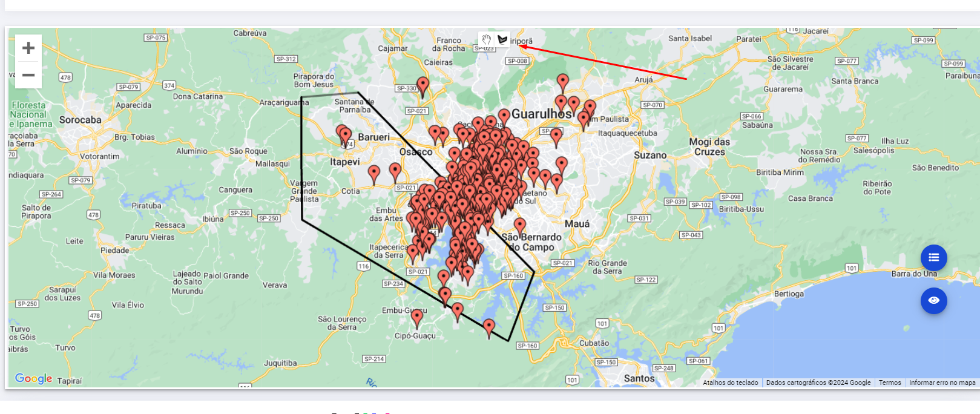Screen dimensions: 980x414
Task: Click the Biritiba Mirim label
Action: coord(780,172)
